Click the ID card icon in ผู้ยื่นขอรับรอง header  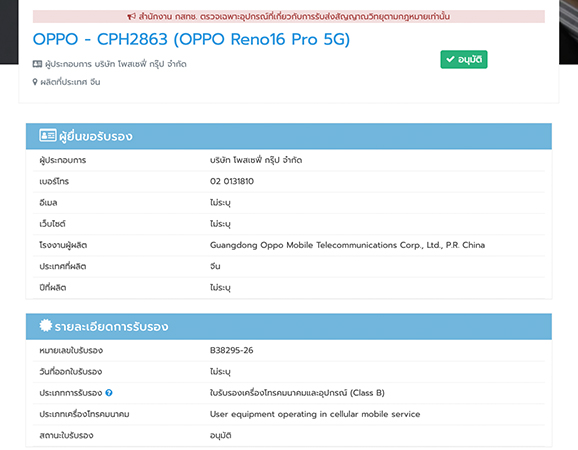48,136
